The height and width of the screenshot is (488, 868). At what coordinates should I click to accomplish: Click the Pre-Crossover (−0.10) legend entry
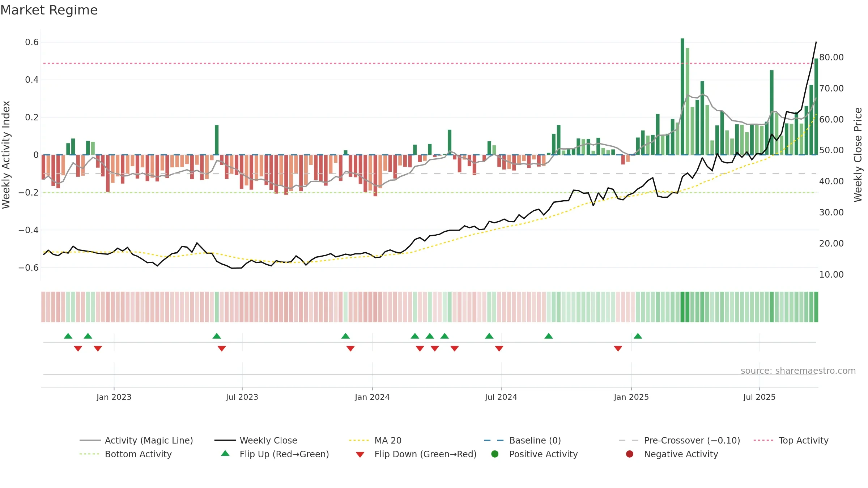(679, 440)
